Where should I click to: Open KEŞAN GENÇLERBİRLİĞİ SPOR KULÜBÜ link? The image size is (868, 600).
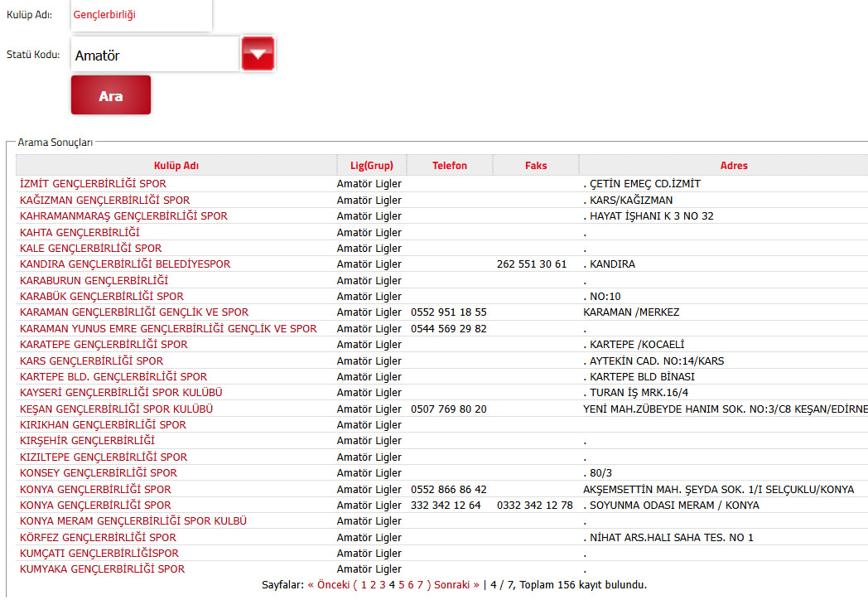pyautogui.click(x=116, y=409)
